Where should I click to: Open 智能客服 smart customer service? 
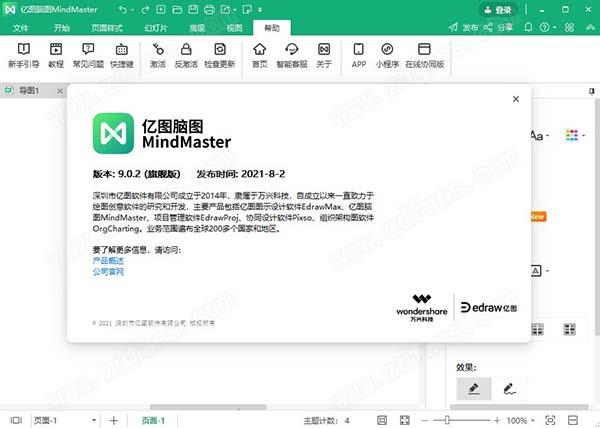tap(292, 55)
